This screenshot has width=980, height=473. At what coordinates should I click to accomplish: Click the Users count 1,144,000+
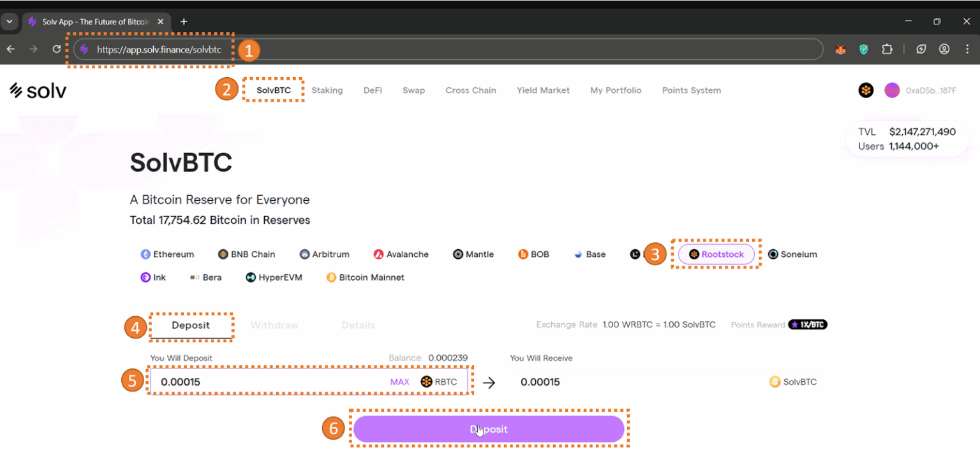tap(914, 146)
